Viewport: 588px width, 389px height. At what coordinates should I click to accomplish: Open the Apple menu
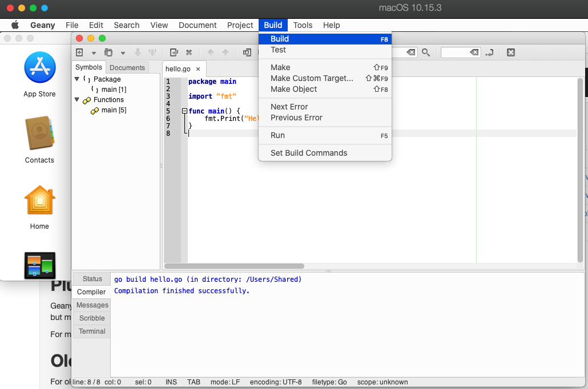15,25
